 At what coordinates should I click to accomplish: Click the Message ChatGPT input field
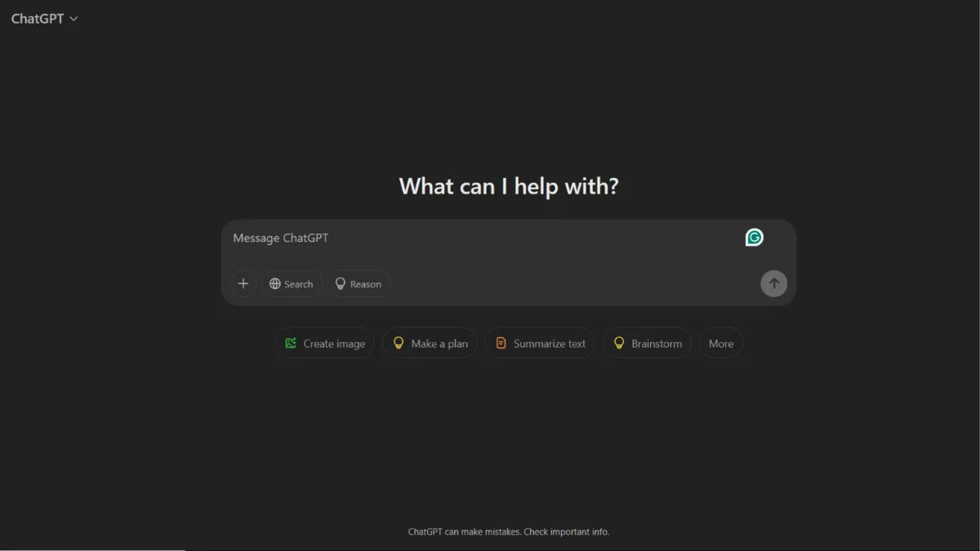pyautogui.click(x=408, y=238)
